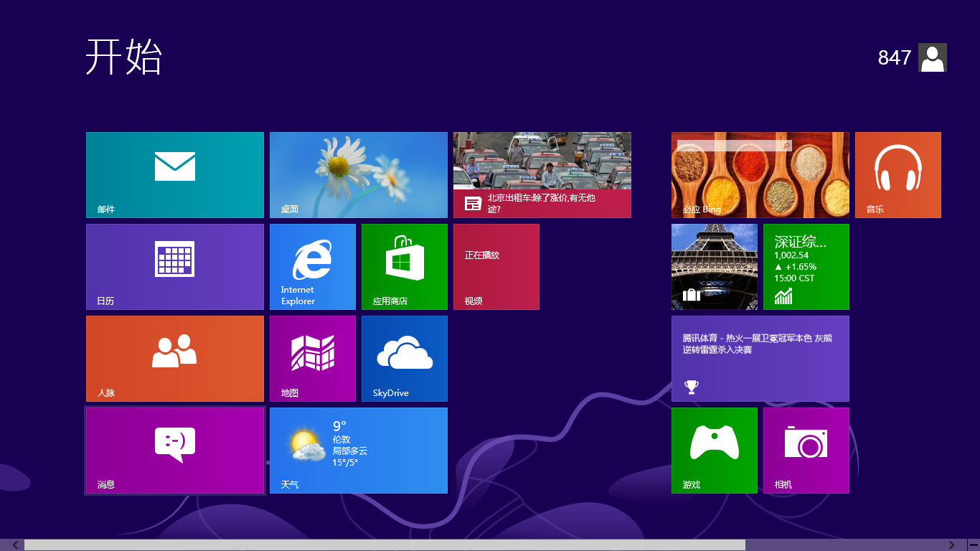
Task: Open the Travel tile with Eiffel Tower
Action: tap(714, 266)
